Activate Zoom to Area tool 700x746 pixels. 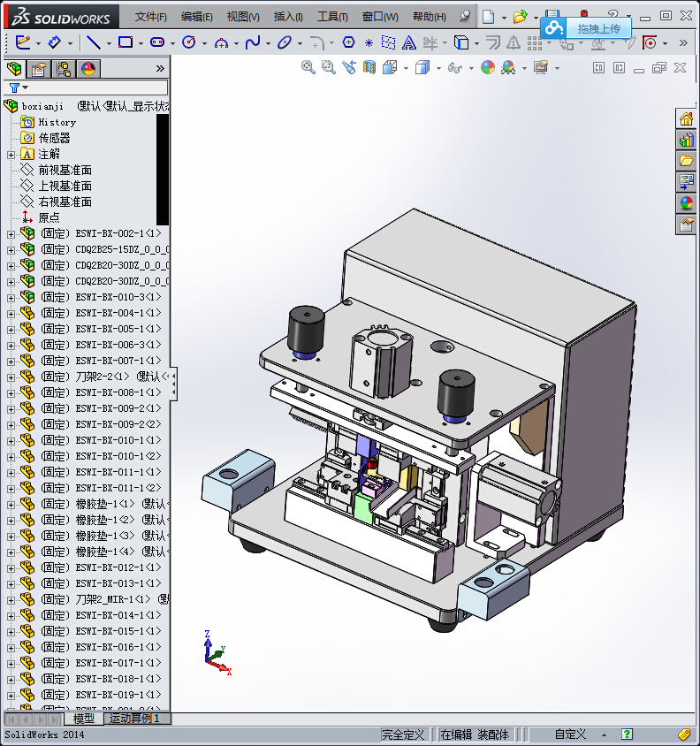(x=329, y=67)
